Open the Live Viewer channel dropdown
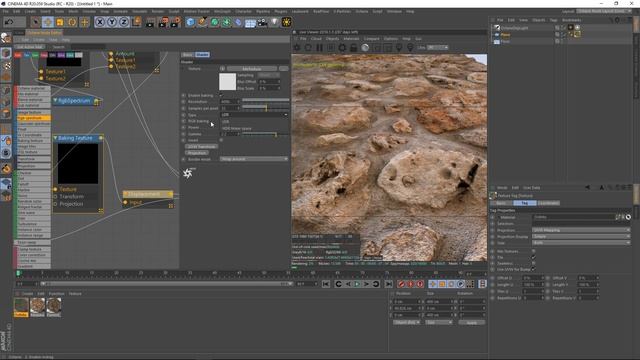640x360 pixels. (x=437, y=47)
